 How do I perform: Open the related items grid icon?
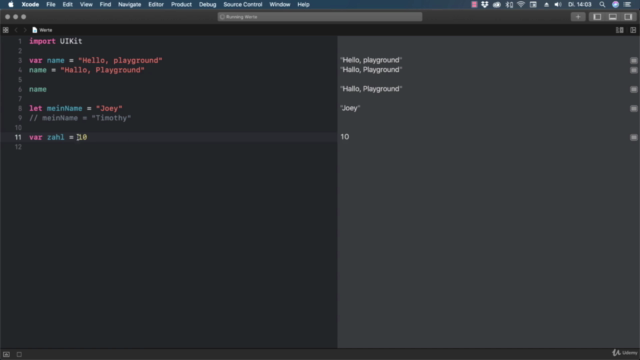pos(6,30)
